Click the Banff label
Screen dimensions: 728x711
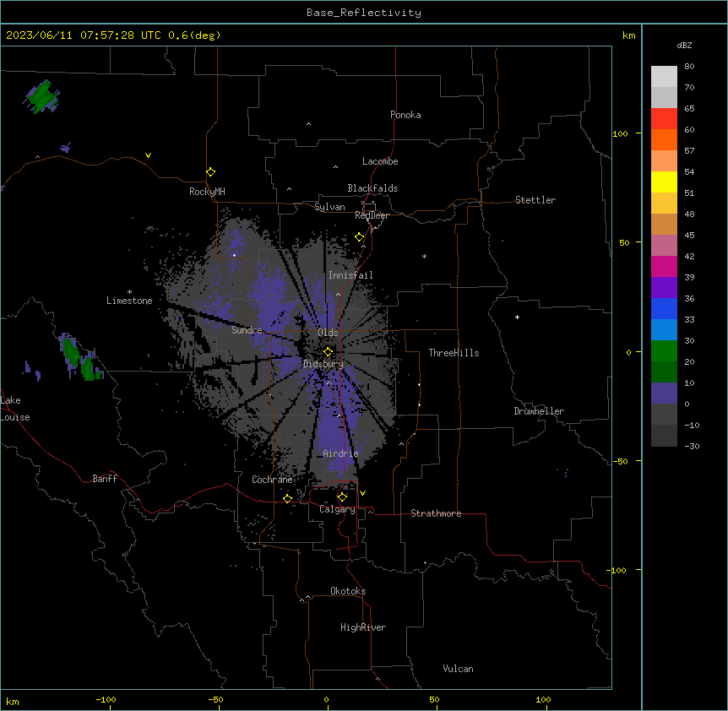(105, 479)
